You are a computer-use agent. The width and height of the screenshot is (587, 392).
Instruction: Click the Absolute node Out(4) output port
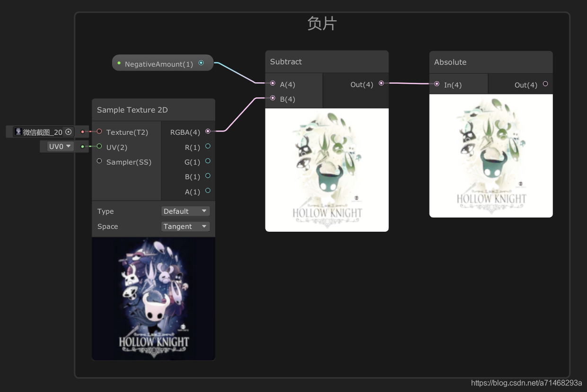click(545, 84)
